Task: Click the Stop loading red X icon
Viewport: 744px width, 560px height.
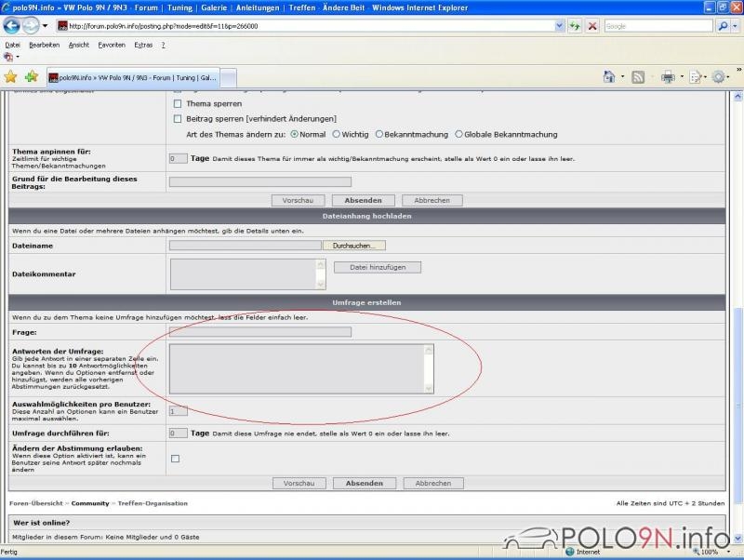Action: tap(591, 26)
